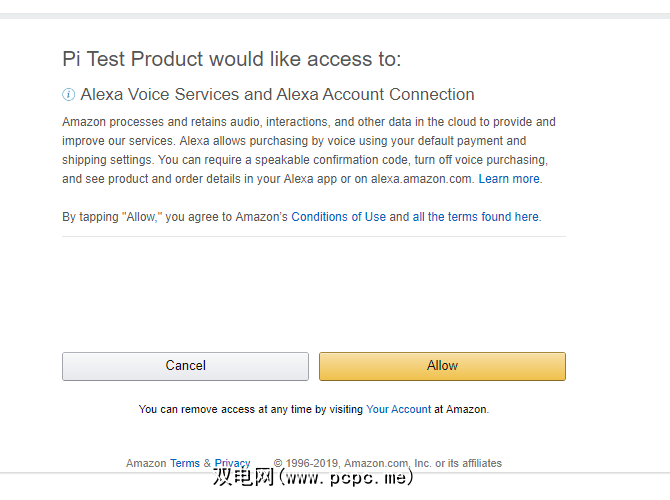Open the Terms link in the footer

click(x=185, y=463)
